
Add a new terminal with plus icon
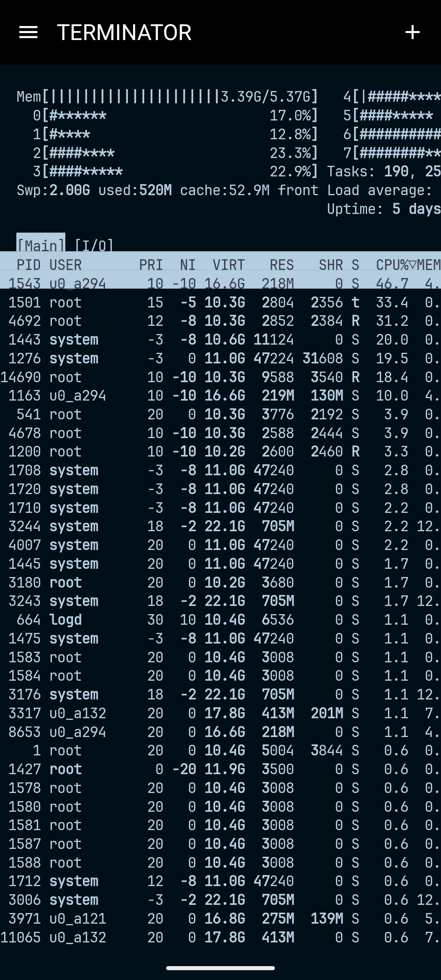coord(412,32)
